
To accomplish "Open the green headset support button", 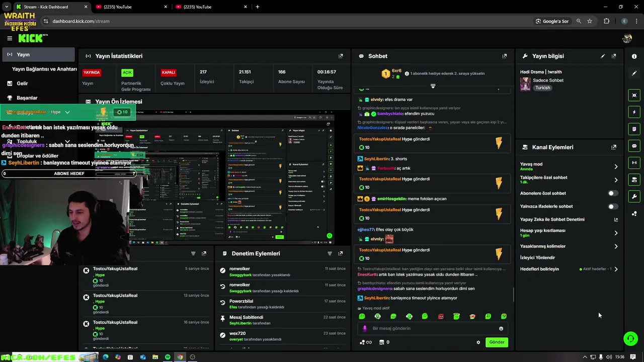I will click(x=630, y=339).
